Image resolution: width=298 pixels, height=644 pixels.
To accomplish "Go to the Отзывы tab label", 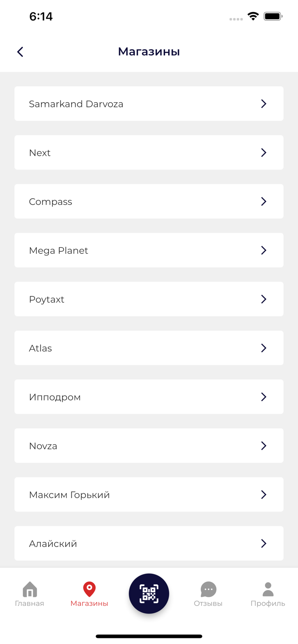I will coord(208,603).
